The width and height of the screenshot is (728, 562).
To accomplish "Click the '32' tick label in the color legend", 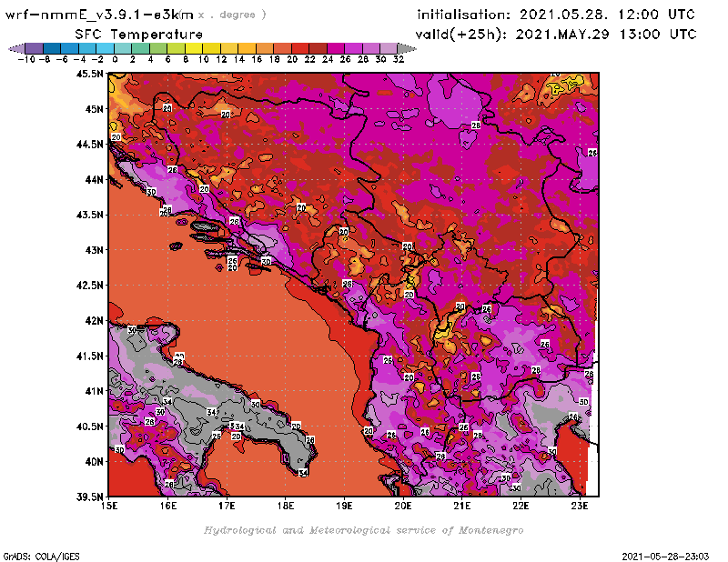I will pos(399,59).
